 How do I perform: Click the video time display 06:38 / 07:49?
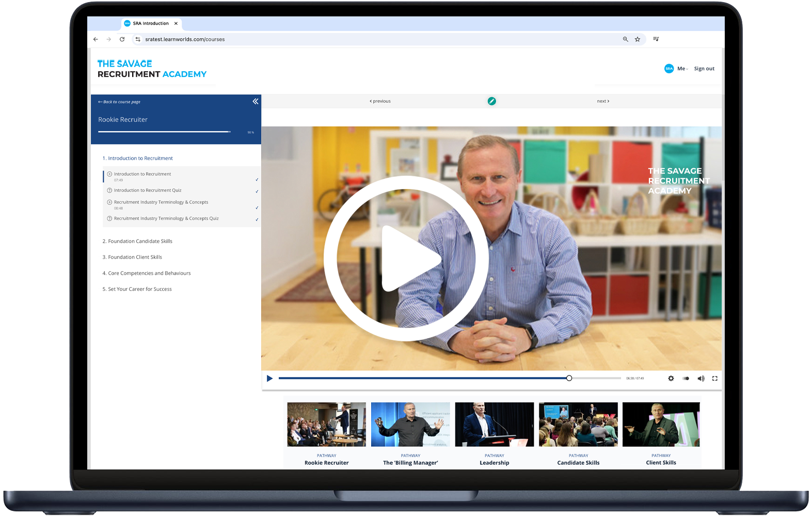pos(635,379)
